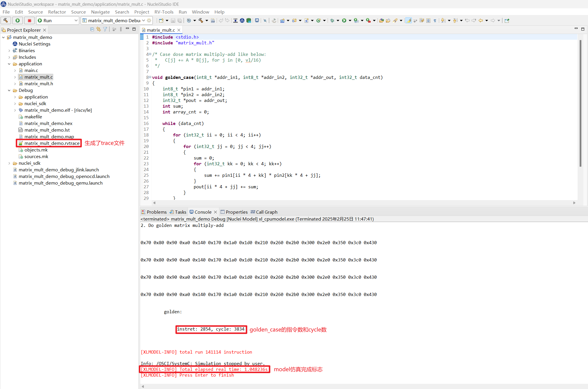Switch to the Problems tab
The width and height of the screenshot is (588, 389).
point(154,212)
